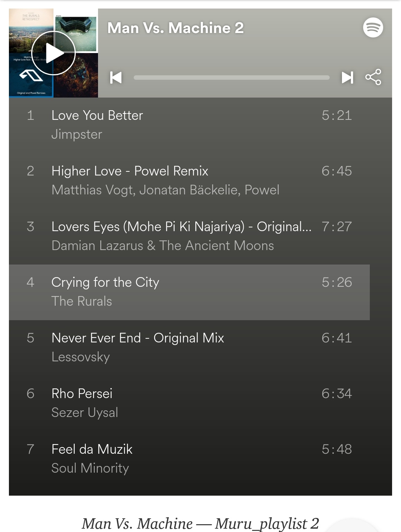Select Higher Love - Powel Remix track

pos(189,181)
